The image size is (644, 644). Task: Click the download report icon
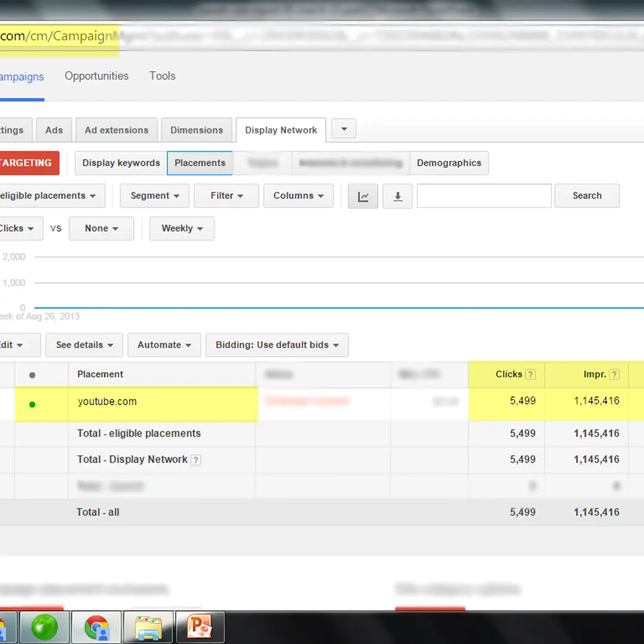click(x=398, y=196)
